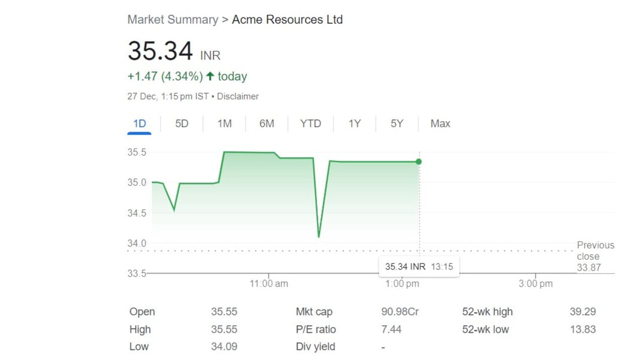Select the 1D time range tab

[139, 124]
